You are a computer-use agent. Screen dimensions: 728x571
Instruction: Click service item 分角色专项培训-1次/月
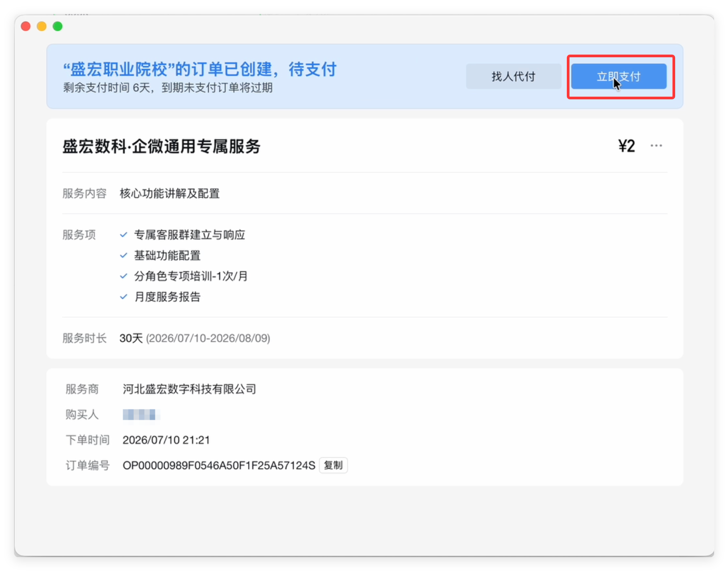191,276
